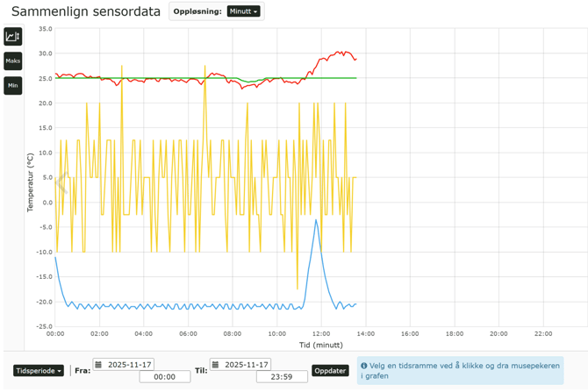The height and width of the screenshot is (392, 588).
Task: Toggle the Maks line display
Action: (12, 61)
